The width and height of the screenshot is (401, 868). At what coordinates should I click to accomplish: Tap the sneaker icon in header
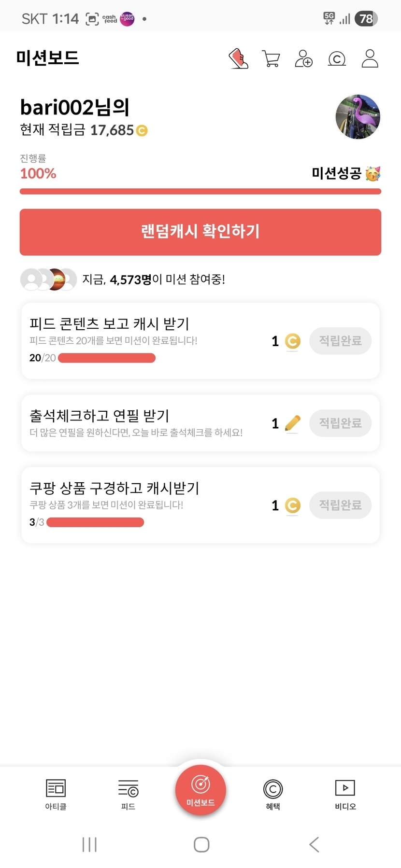(x=238, y=59)
